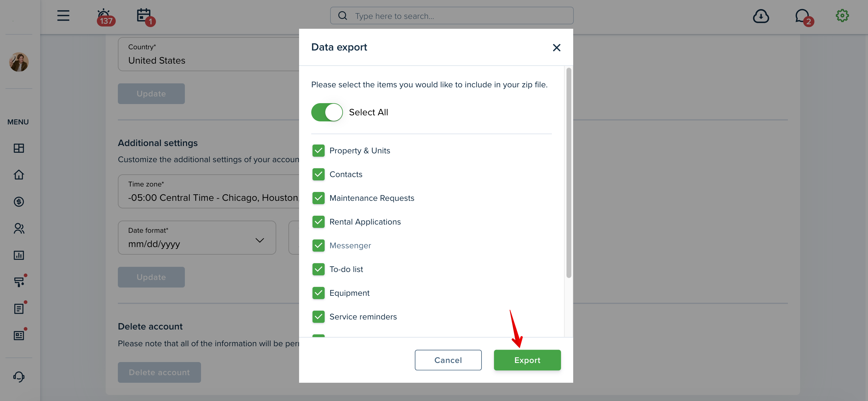The image size is (868, 401).
Task: Open the Date format dropdown
Action: pyautogui.click(x=197, y=238)
